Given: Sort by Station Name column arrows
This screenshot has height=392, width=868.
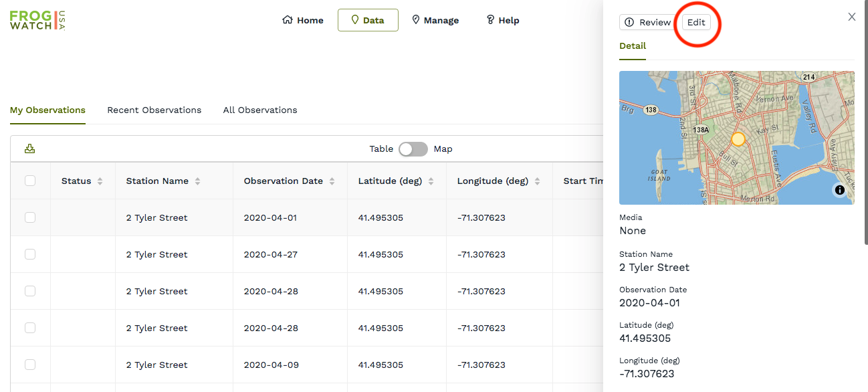Looking at the screenshot, I should (x=197, y=181).
